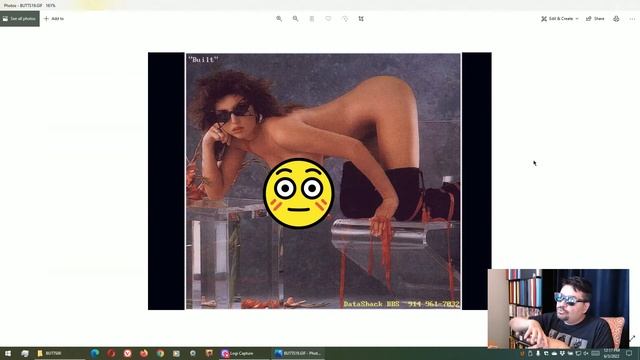Click the taskbar clock and date
The image size is (640, 360).
coord(611,353)
